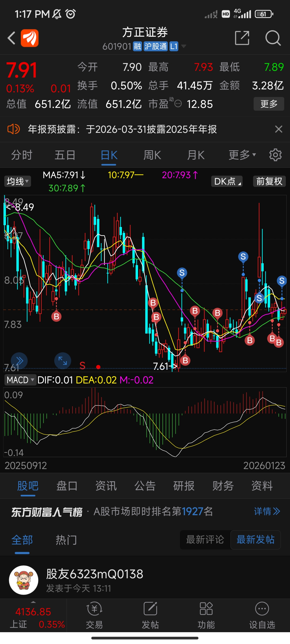The height and width of the screenshot is (644, 290).
Task: Tap the current price 7.91
Action: [x=21, y=70]
